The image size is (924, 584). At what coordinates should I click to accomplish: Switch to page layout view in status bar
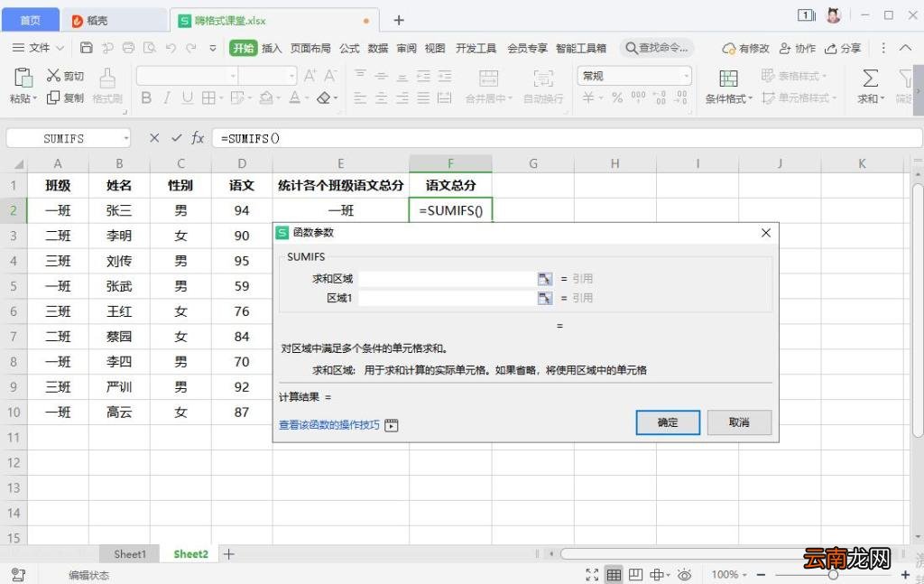pos(635,575)
